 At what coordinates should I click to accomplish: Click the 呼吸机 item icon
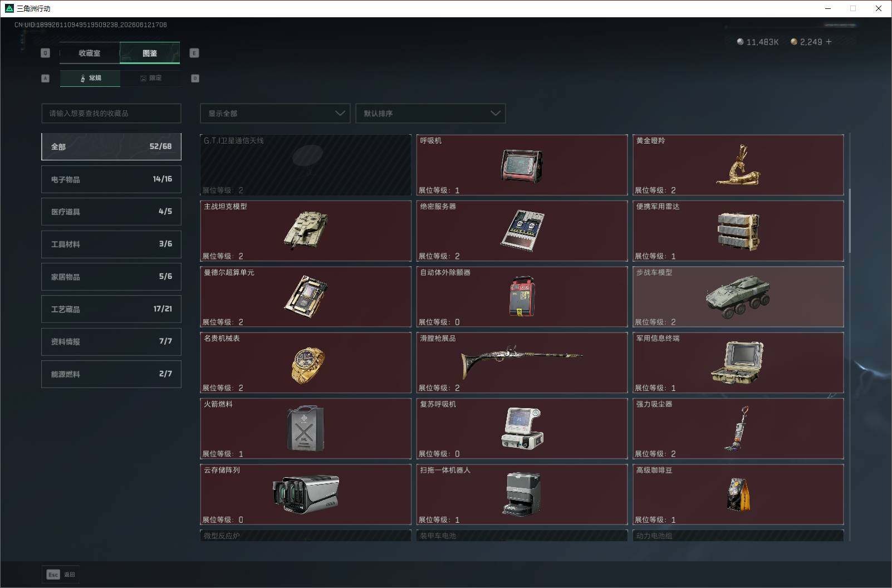522,166
